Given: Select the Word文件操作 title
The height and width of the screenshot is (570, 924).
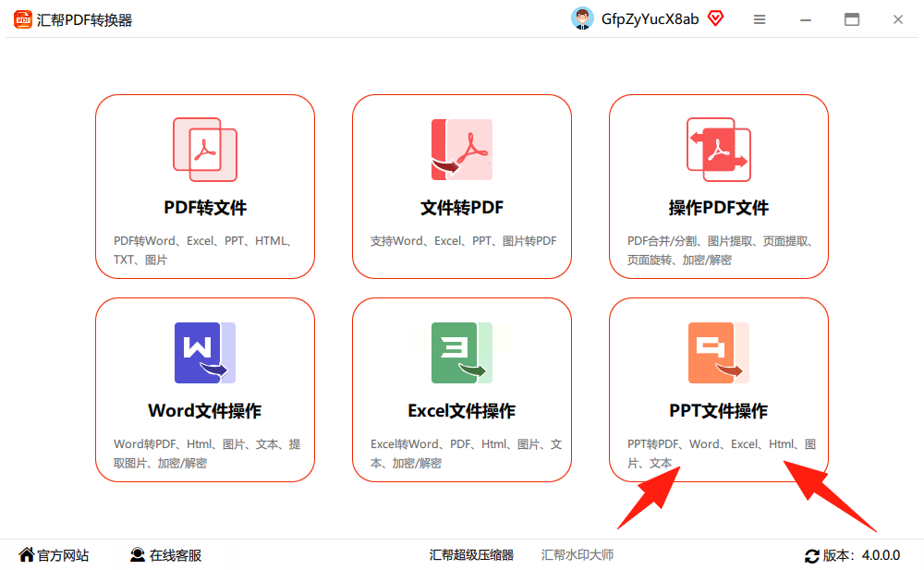Looking at the screenshot, I should tap(205, 411).
